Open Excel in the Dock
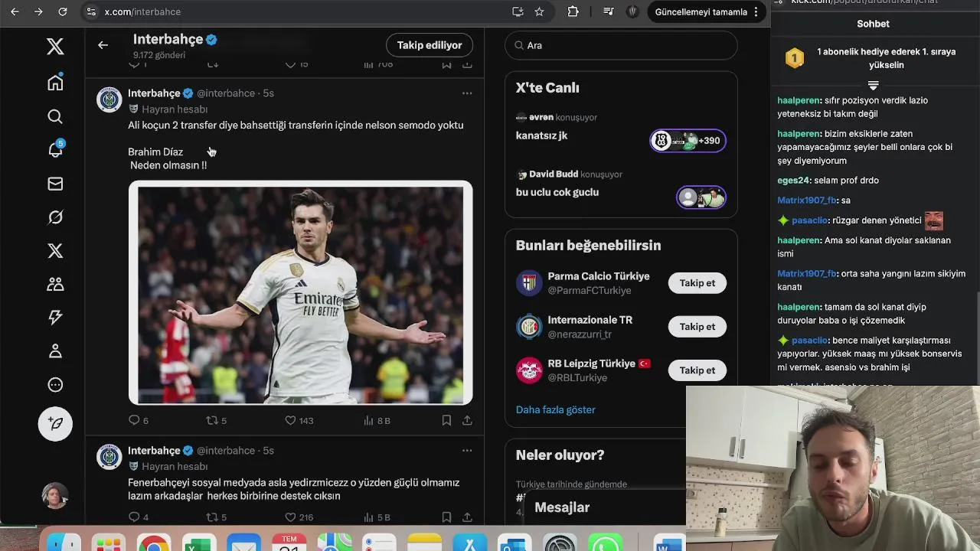The width and height of the screenshot is (980, 551). (199, 545)
